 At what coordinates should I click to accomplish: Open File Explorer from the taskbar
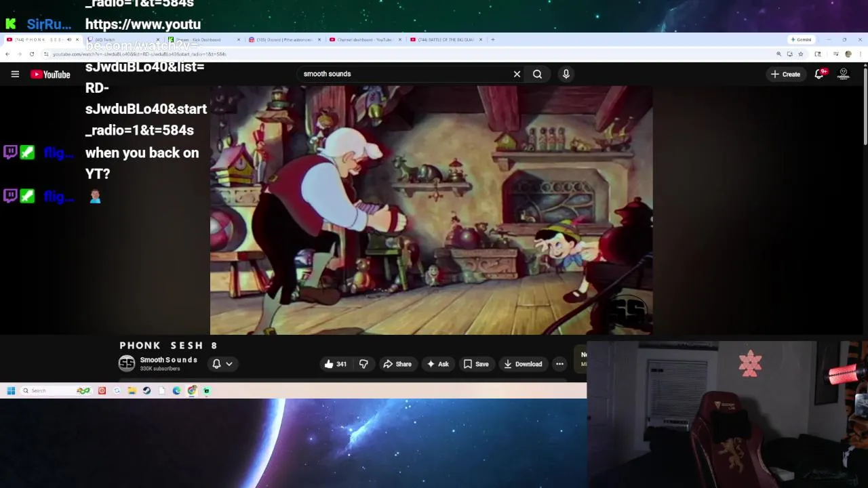[132, 390]
